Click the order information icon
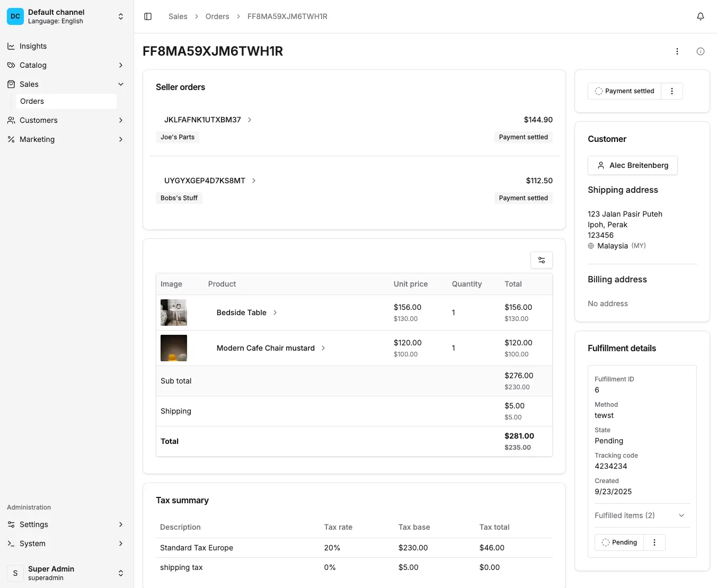 700,51
